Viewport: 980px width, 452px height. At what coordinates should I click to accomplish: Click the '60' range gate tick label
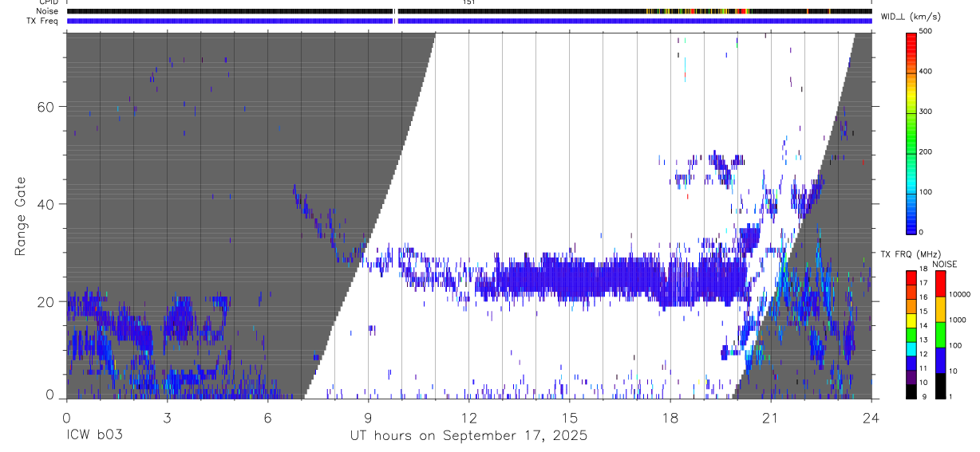click(x=45, y=107)
